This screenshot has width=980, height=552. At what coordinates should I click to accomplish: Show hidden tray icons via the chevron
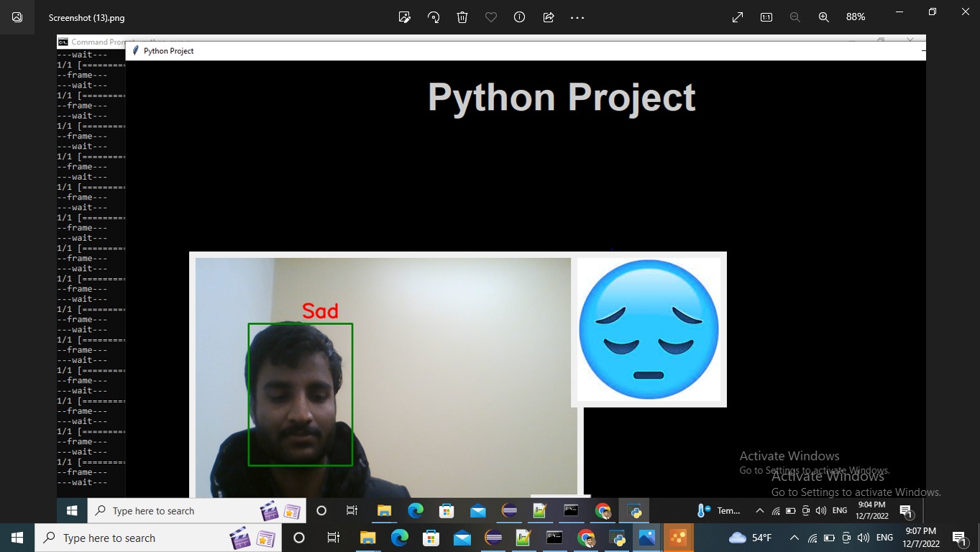[x=794, y=538]
